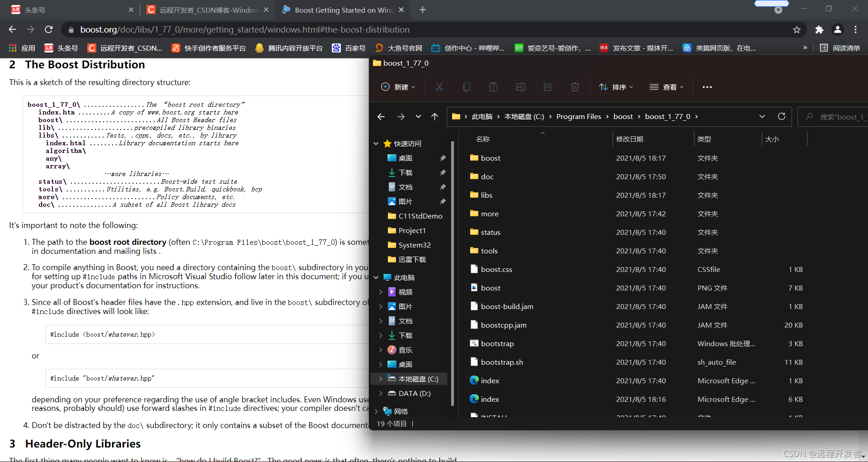868x462 pixels.
Task: Open the 查看 view dropdown
Action: [x=666, y=87]
